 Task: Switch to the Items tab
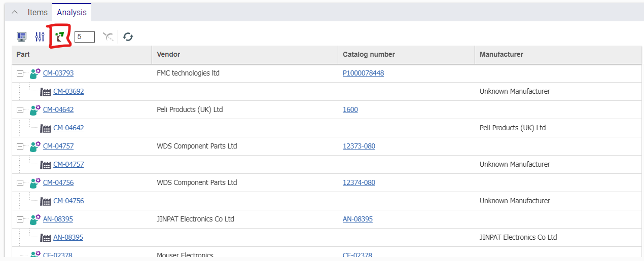(x=38, y=12)
